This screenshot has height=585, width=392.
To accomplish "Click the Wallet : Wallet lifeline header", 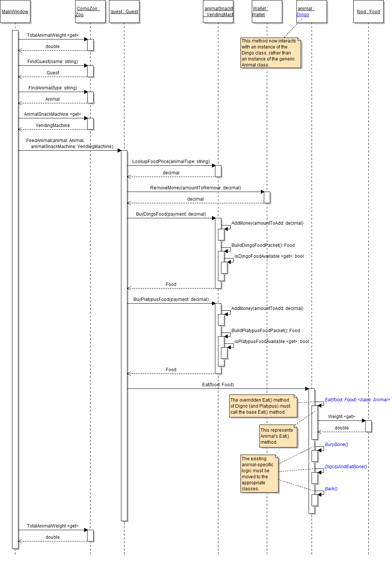I will 267,12.
